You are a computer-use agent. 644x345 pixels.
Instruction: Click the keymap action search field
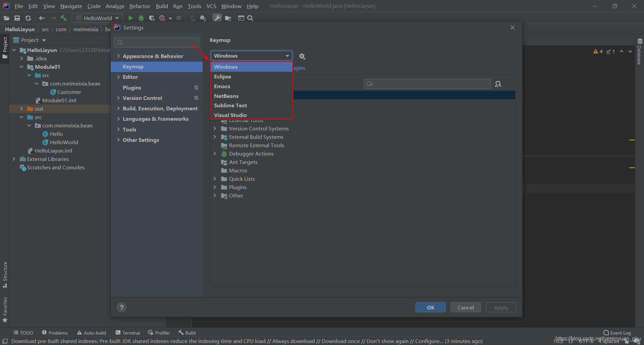coord(427,84)
